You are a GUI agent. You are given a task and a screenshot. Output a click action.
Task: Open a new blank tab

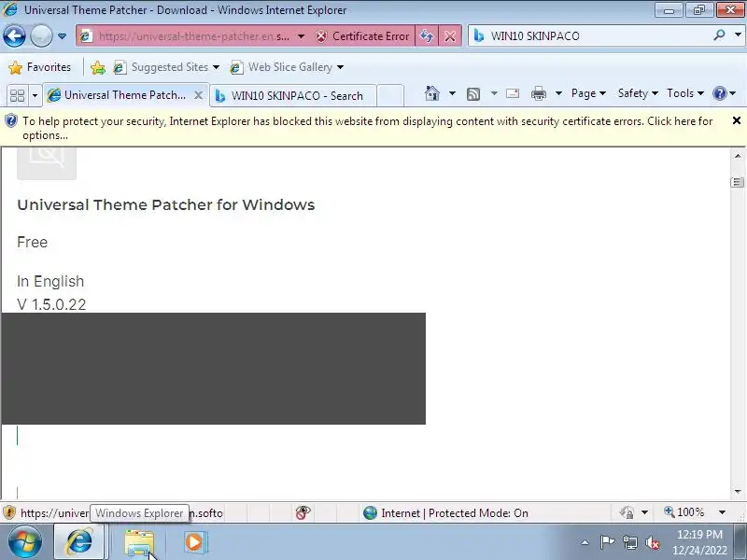coord(390,95)
